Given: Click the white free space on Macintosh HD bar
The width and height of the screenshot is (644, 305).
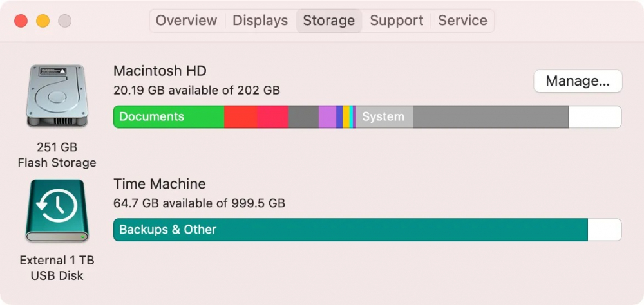Looking at the screenshot, I should pyautogui.click(x=594, y=117).
